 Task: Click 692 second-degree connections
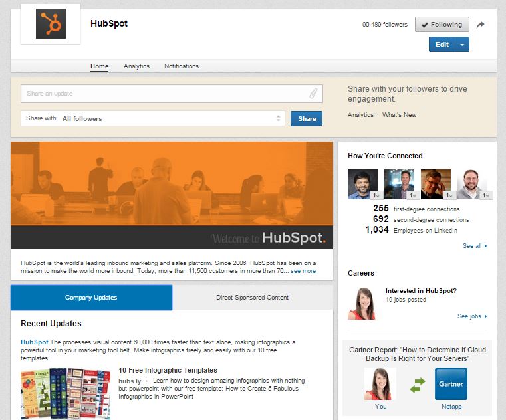[x=421, y=219]
